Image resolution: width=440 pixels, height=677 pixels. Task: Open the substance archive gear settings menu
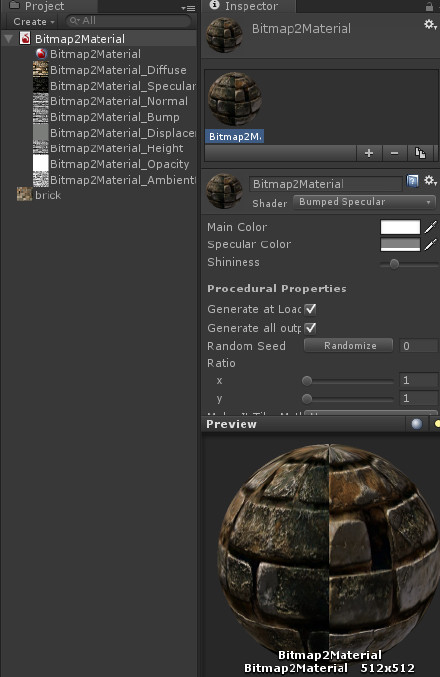(x=430, y=25)
